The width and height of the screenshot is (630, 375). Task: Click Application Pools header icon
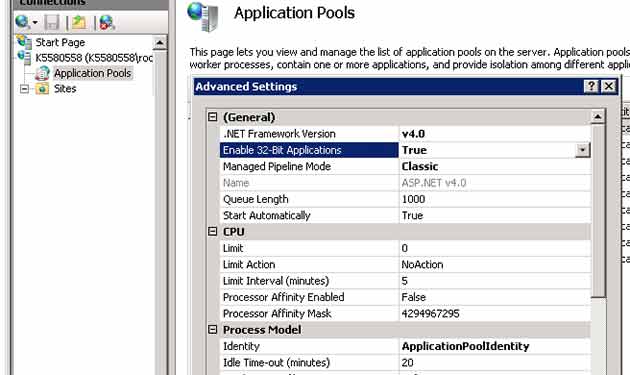(204, 16)
